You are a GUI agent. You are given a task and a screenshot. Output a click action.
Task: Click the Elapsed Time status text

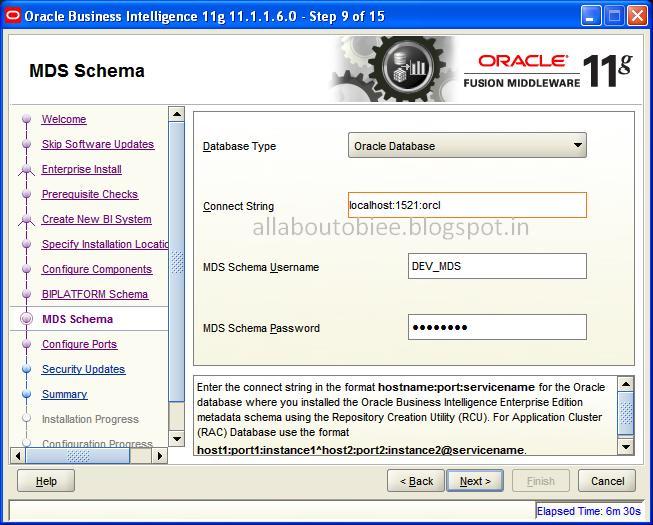pos(588,511)
